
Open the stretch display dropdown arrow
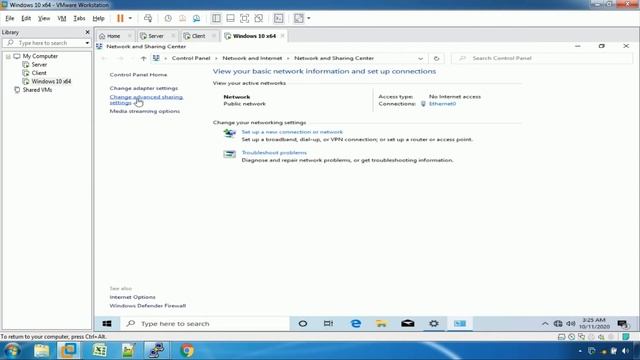pos(309,18)
